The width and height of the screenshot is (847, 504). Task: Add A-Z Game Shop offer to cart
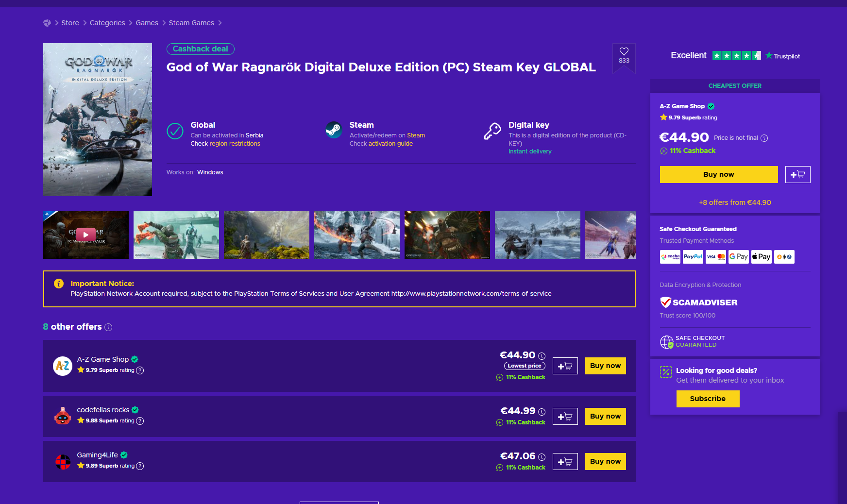click(x=565, y=366)
